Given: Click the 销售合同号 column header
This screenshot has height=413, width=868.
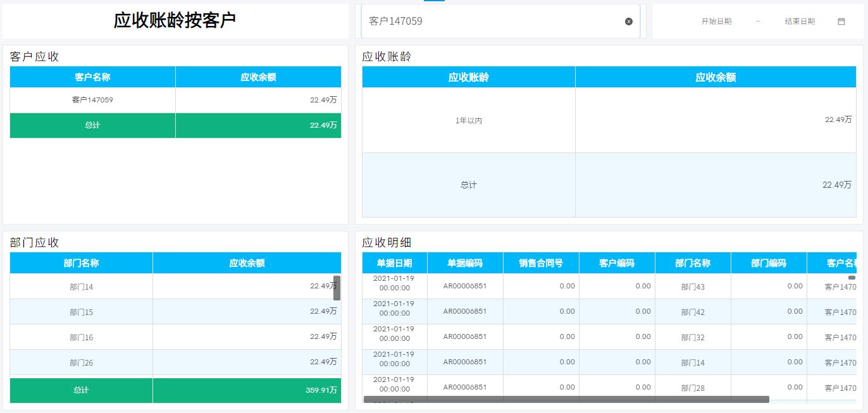Looking at the screenshot, I should [x=541, y=262].
